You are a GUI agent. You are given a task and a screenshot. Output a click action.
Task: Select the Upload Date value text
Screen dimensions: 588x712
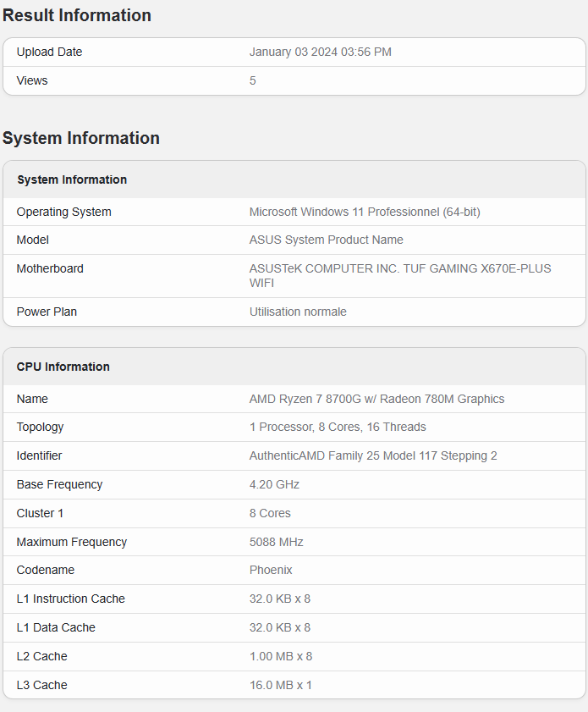[320, 52]
